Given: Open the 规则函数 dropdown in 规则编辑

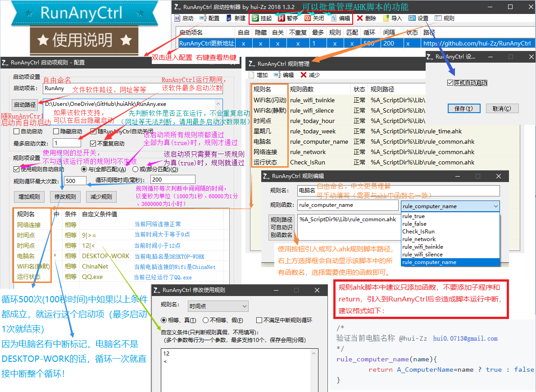Looking at the screenshot, I should 495,206.
